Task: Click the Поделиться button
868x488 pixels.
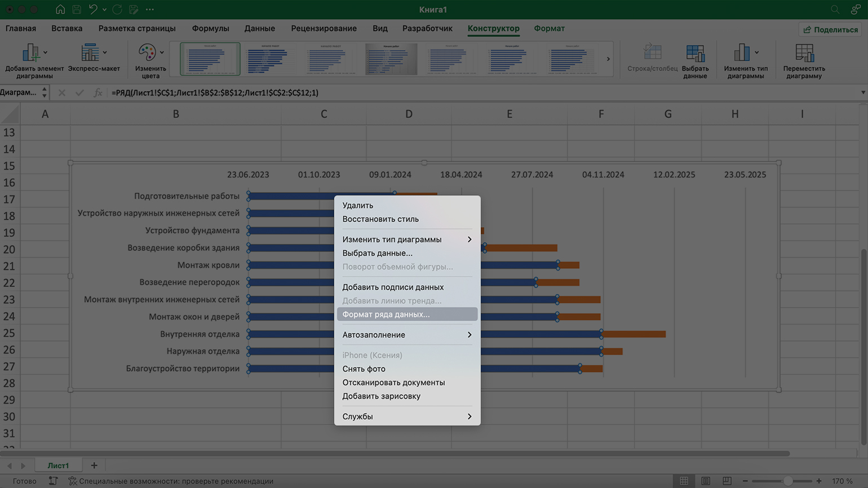Action: click(830, 29)
